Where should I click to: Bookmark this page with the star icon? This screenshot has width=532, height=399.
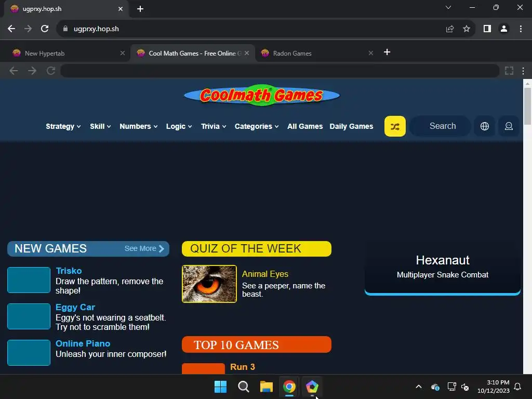[467, 29]
